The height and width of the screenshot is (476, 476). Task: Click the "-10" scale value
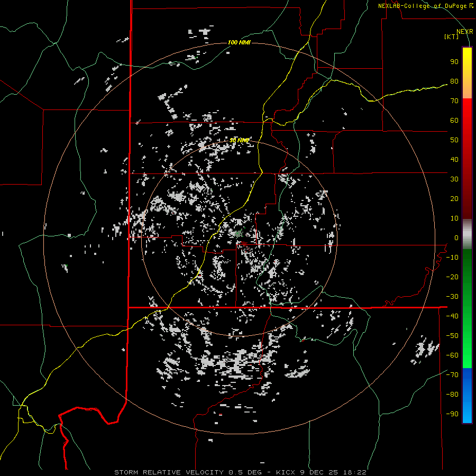tap(452, 258)
